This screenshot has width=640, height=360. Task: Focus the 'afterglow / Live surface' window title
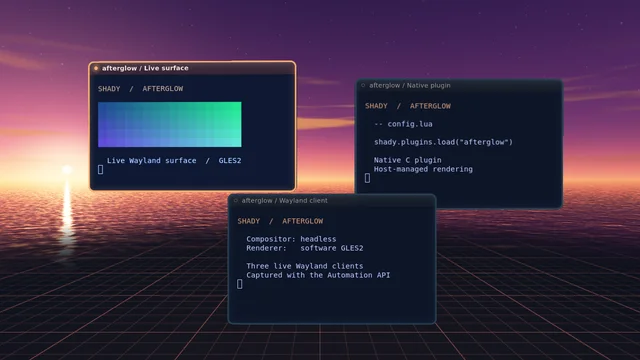click(145, 68)
